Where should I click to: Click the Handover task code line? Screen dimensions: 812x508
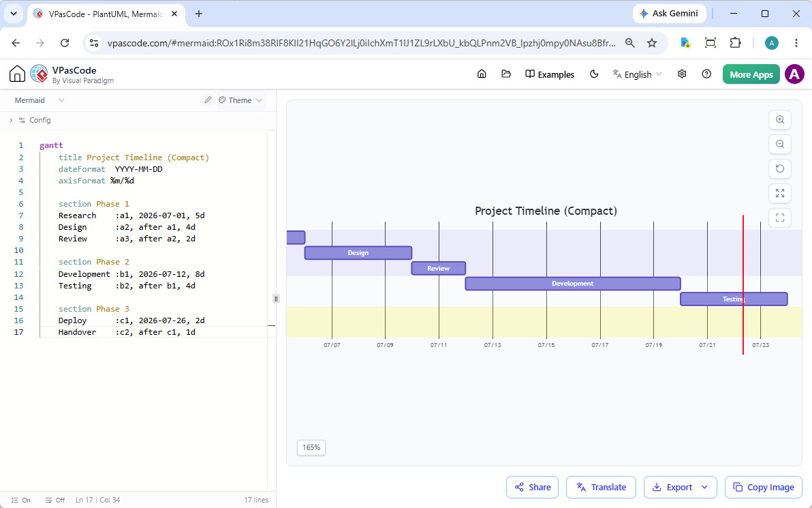[x=127, y=332]
